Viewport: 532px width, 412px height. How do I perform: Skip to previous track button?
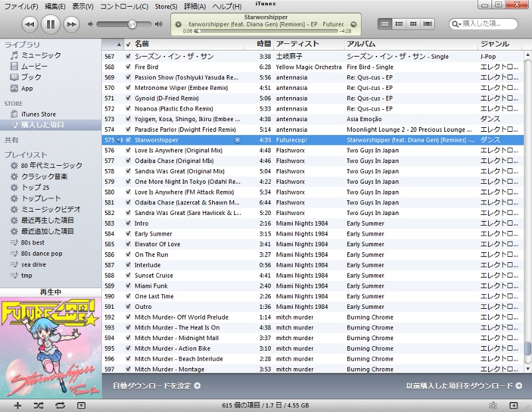[30, 25]
